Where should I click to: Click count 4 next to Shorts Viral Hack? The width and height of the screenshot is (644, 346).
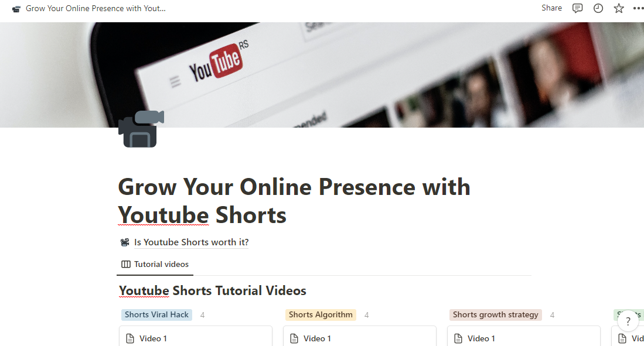coord(203,315)
